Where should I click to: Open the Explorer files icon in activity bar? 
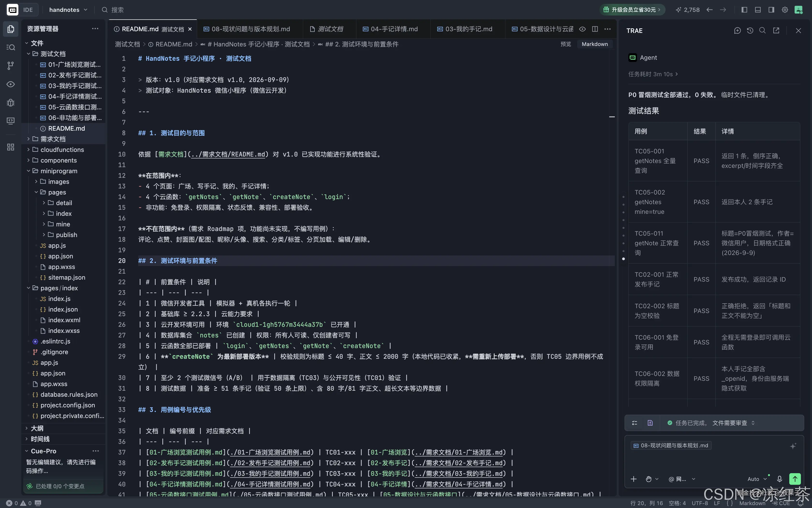coord(11,29)
